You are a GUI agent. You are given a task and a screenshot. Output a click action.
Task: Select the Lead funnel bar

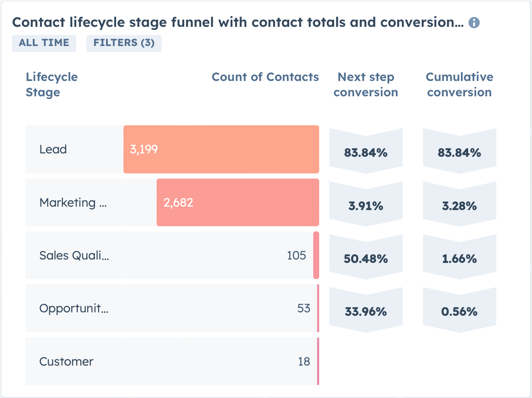(221, 149)
